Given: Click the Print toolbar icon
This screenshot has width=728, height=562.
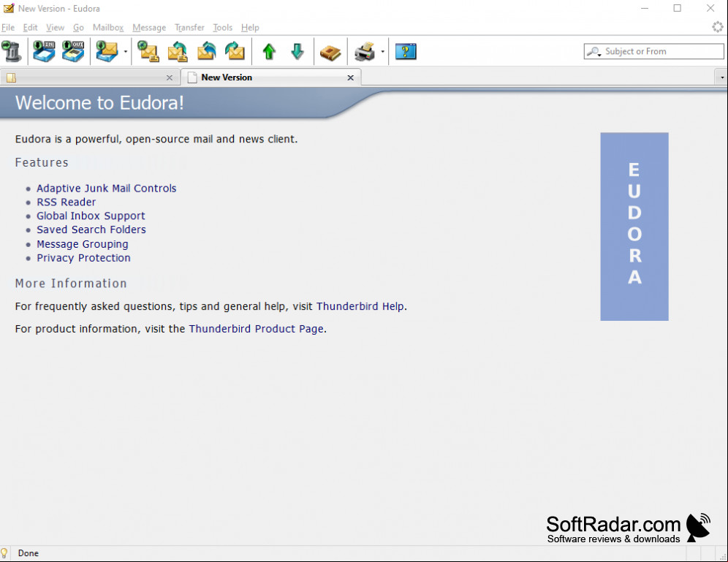Looking at the screenshot, I should [365, 51].
